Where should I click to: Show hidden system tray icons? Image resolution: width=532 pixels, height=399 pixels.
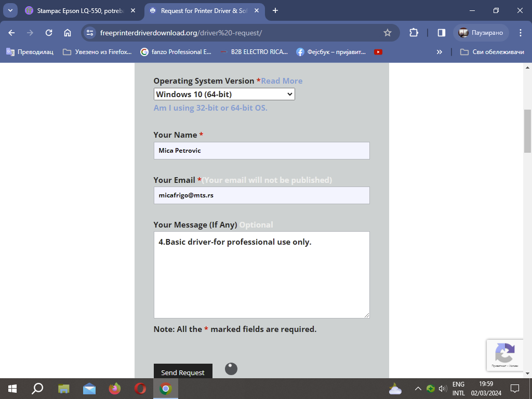(418, 388)
